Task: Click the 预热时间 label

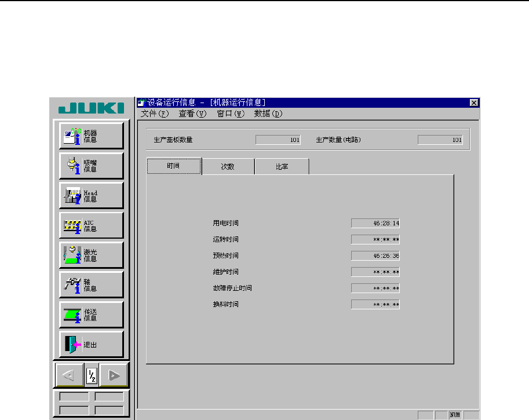Action: click(226, 255)
